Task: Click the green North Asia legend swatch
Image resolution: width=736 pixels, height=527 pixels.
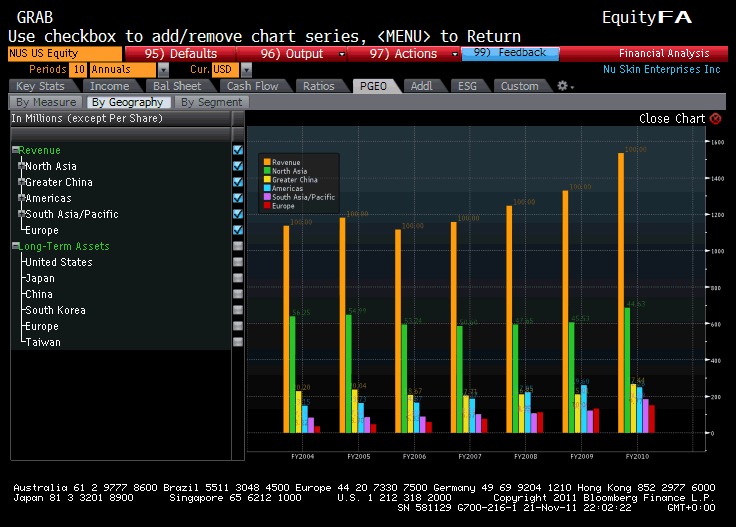Action: pos(267,171)
